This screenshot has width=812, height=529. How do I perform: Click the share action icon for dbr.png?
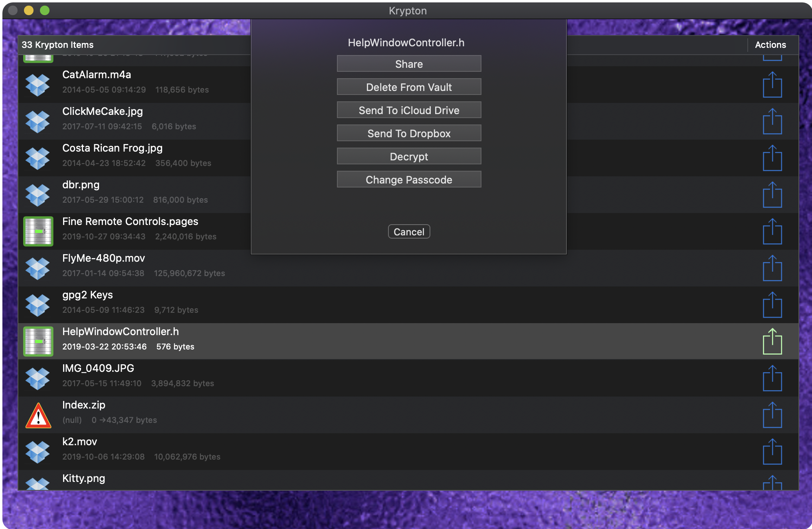tap(772, 195)
